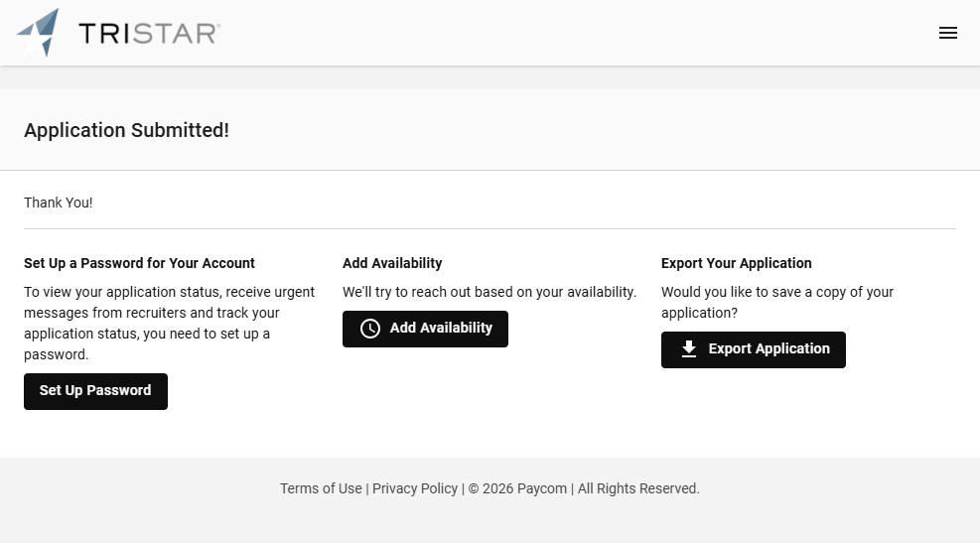The width and height of the screenshot is (980, 543).
Task: Click the download arrow icon on Export button
Action: click(689, 349)
